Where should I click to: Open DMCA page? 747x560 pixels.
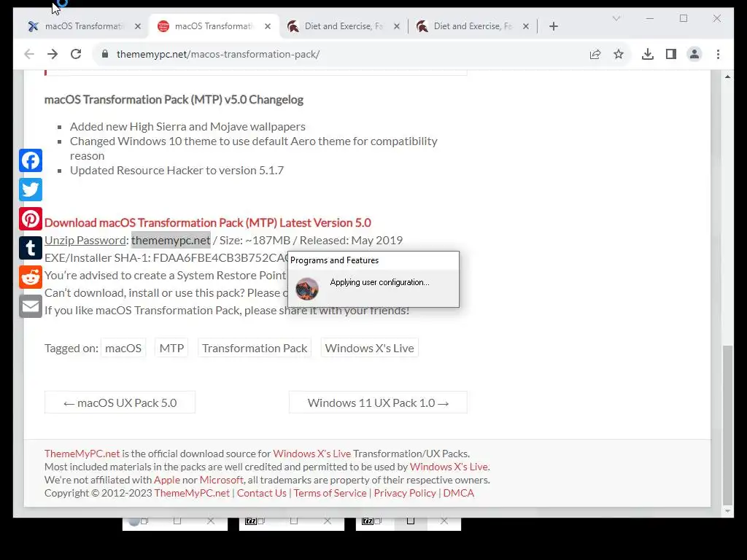coord(458,494)
